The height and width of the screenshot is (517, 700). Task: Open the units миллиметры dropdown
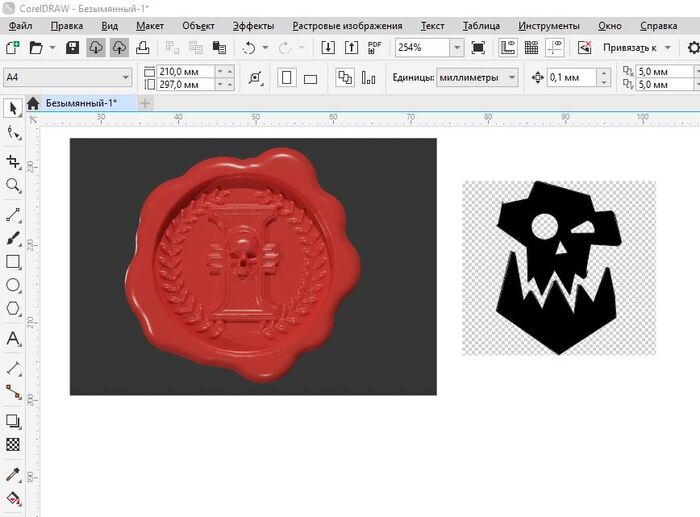[511, 77]
